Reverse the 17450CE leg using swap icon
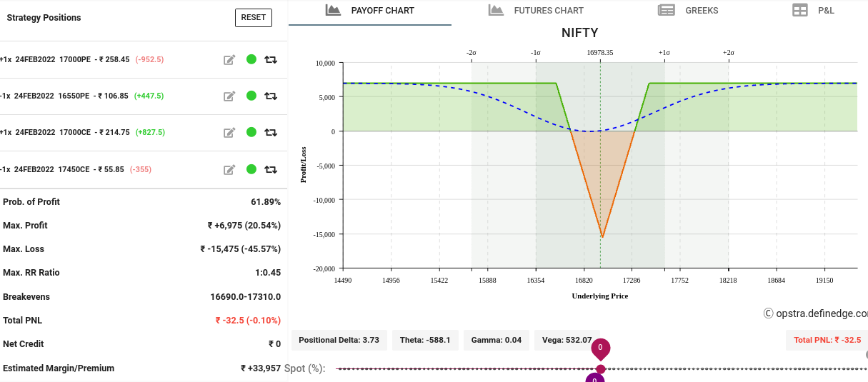868x382 pixels. 271,170
